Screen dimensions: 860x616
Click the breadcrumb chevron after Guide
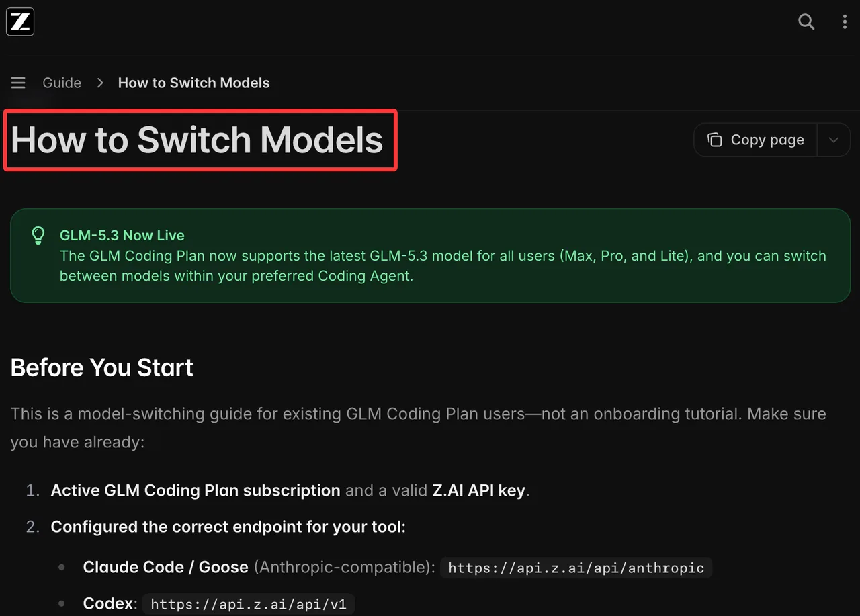(x=100, y=83)
